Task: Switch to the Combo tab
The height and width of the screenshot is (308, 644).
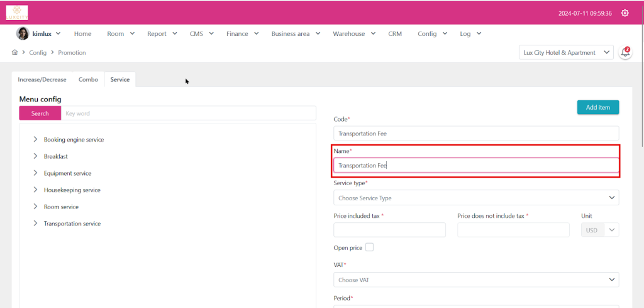Action: pyautogui.click(x=88, y=80)
